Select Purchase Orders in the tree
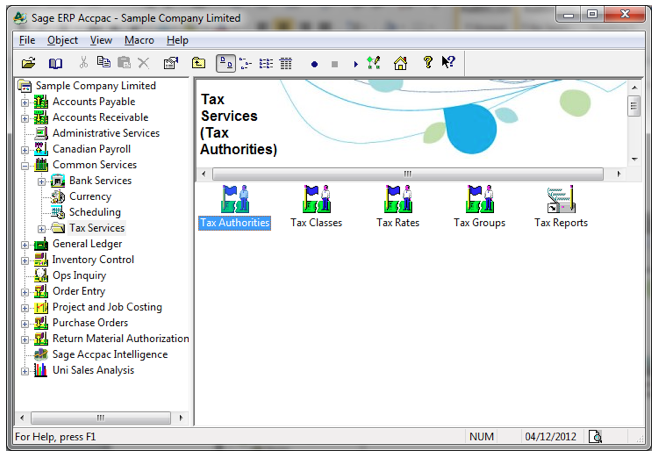 (x=90, y=323)
